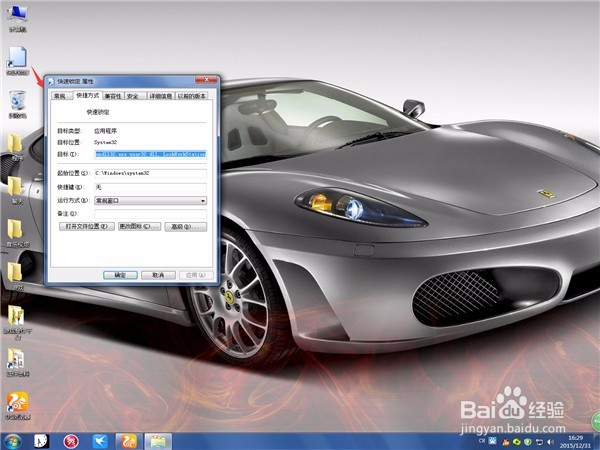Open the Computer desktop icon

click(17, 18)
